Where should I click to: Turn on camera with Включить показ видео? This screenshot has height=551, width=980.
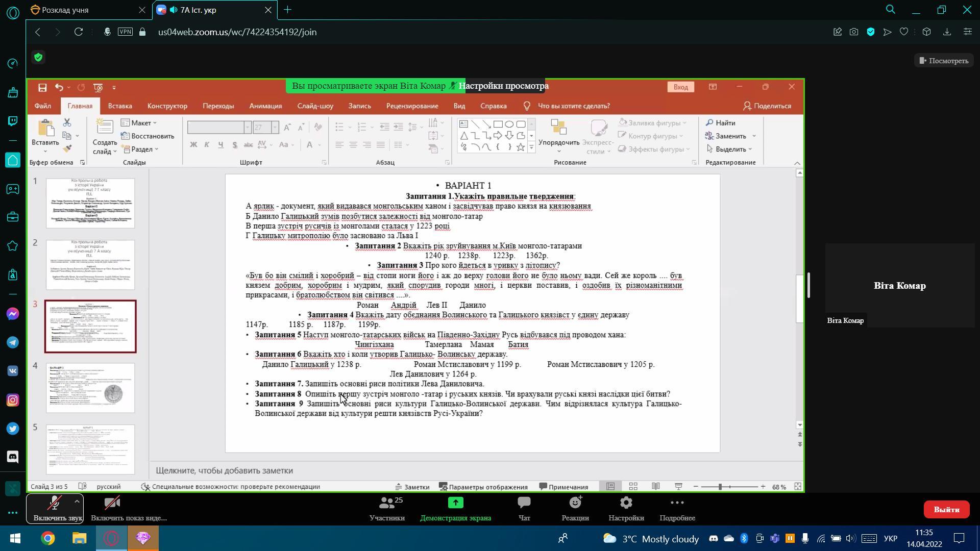[x=112, y=509]
